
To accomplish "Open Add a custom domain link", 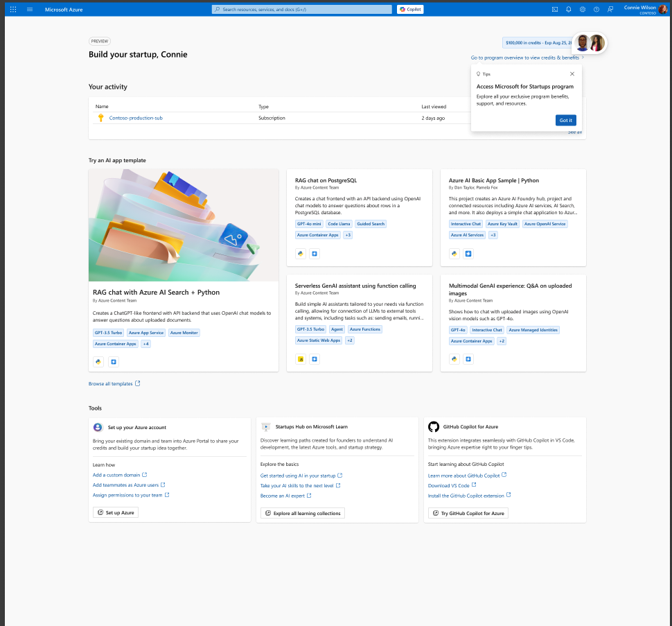I will coord(120,475).
